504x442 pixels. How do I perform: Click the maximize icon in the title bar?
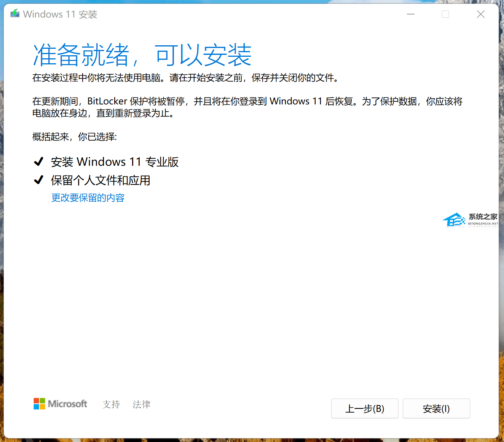click(x=445, y=14)
